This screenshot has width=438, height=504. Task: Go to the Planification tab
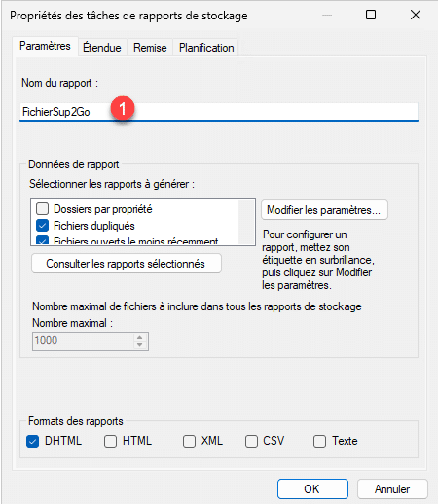click(206, 48)
